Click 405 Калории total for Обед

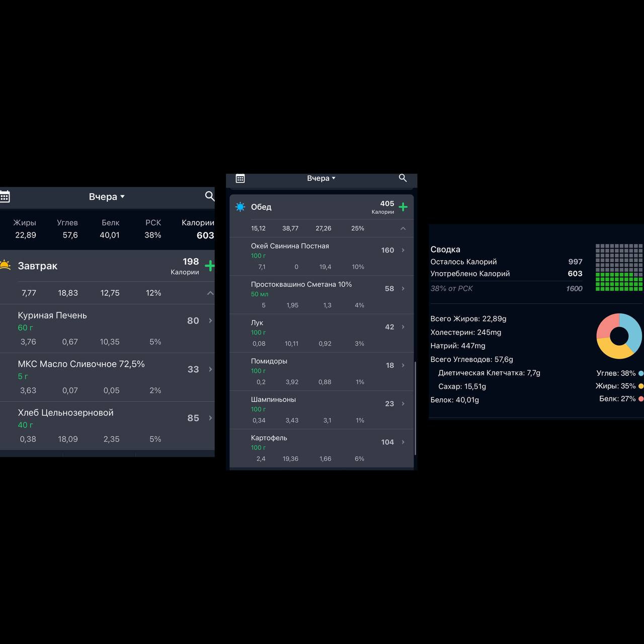[x=383, y=207]
